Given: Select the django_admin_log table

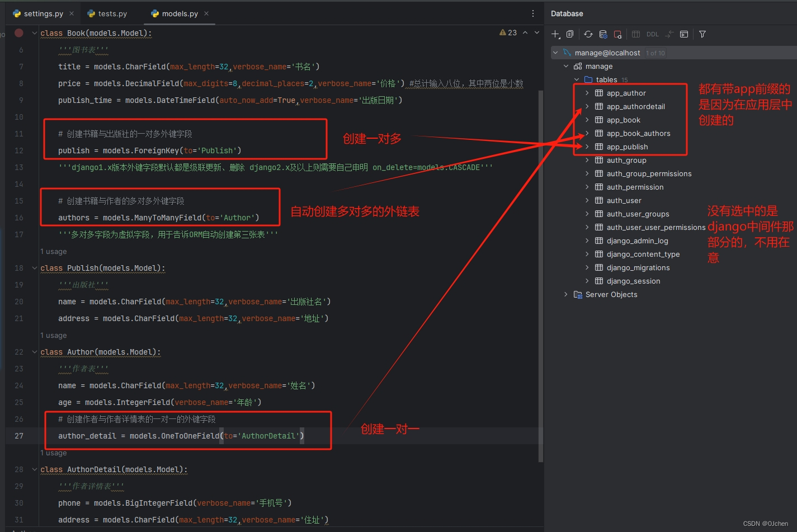Looking at the screenshot, I should coord(637,241).
